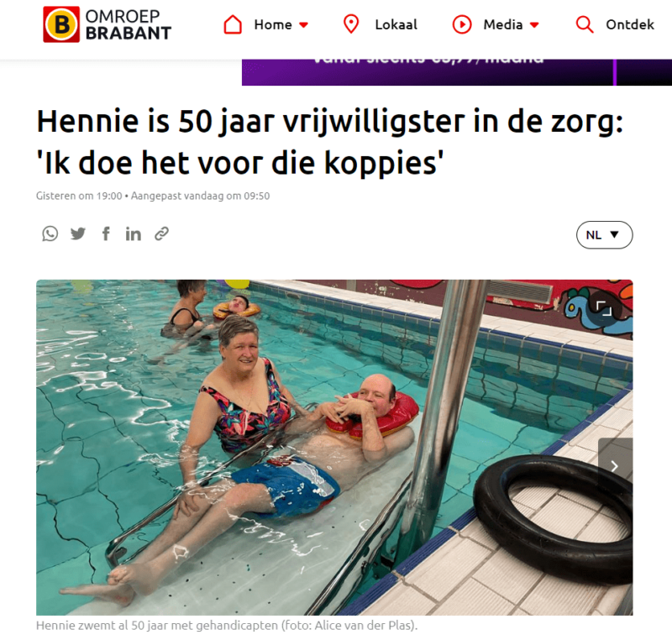The width and height of the screenshot is (672, 640).
Task: Open the Ontdek menu item
Action: [x=630, y=24]
